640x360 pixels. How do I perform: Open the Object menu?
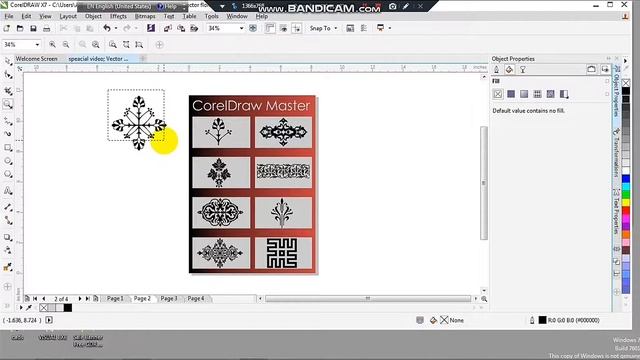tap(93, 16)
